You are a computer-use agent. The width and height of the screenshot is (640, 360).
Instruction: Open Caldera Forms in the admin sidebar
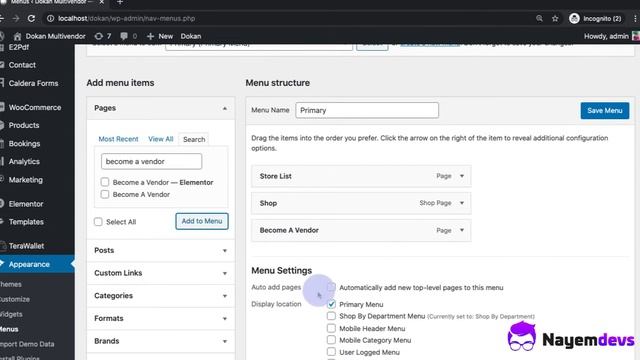pyautogui.click(x=33, y=83)
